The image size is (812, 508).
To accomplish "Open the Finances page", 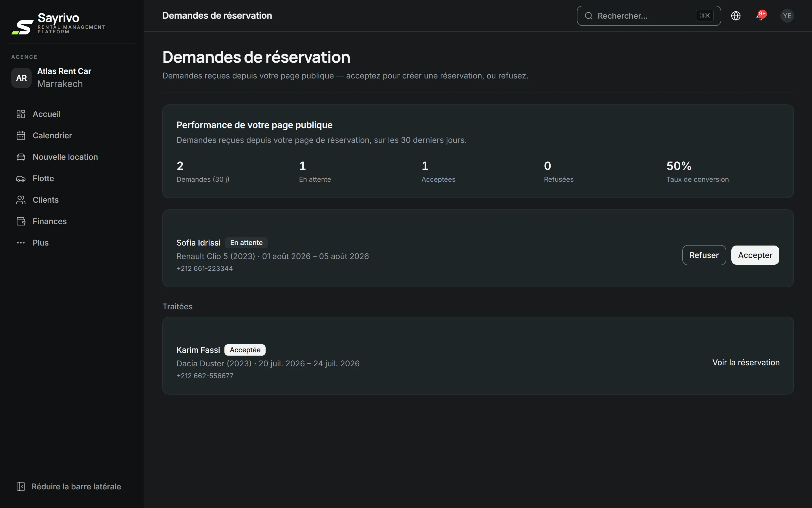I will click(72, 222).
